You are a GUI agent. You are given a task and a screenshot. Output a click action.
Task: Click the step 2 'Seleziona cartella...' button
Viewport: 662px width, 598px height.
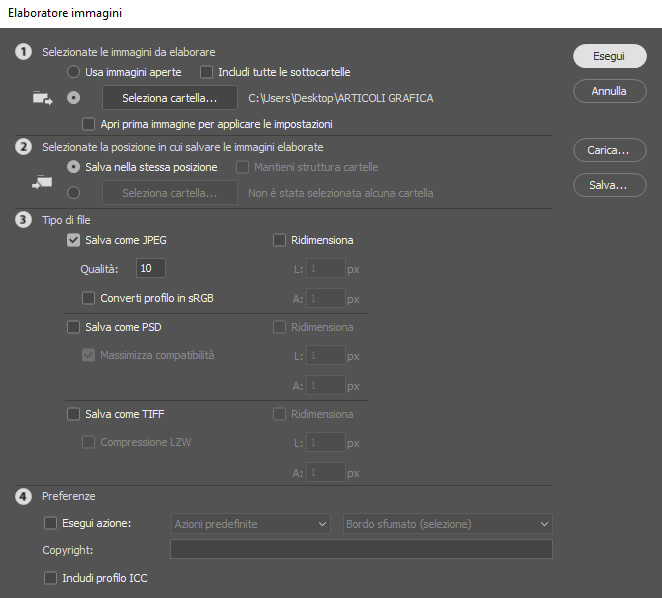170,193
